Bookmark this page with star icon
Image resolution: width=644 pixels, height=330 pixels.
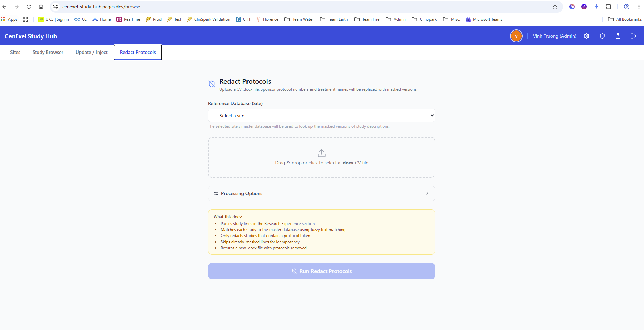[x=555, y=7]
